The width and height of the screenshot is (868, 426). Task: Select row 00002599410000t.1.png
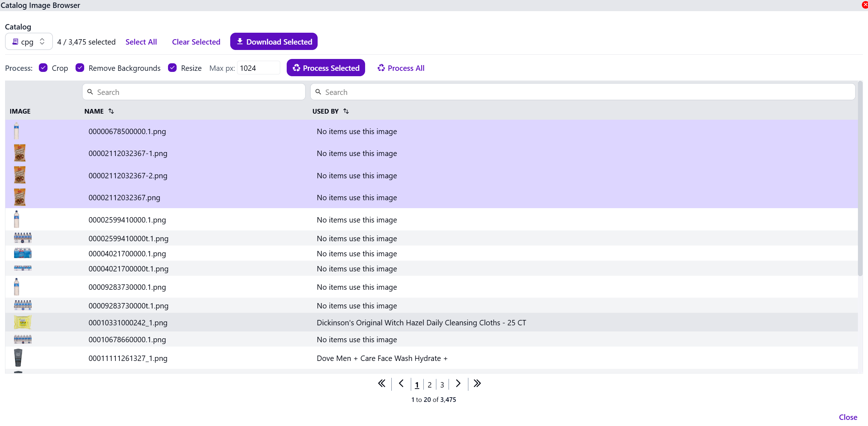(x=431, y=238)
